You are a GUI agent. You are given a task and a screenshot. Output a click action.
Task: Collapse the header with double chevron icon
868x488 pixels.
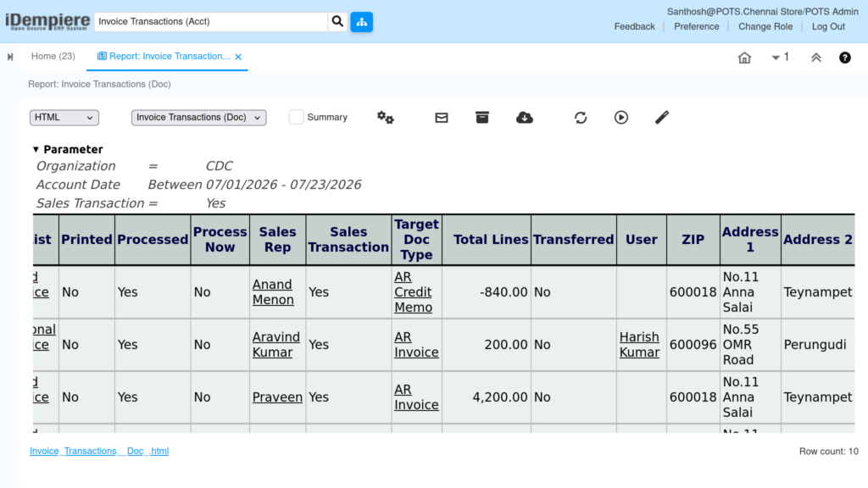[x=816, y=58]
